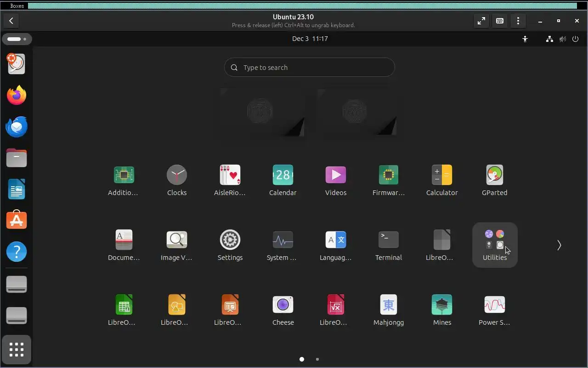The width and height of the screenshot is (588, 368).
Task: Launch the Mines game
Action: 442,310
